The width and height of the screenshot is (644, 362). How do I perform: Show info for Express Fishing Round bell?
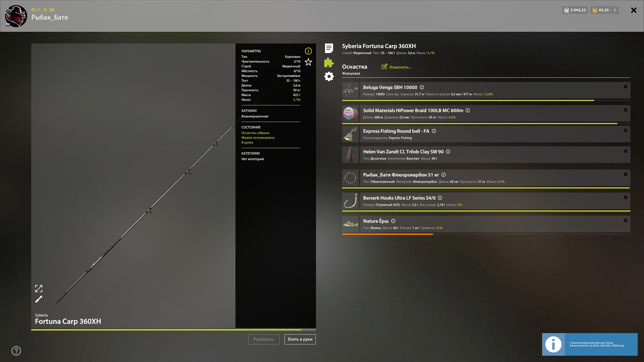[434, 131]
